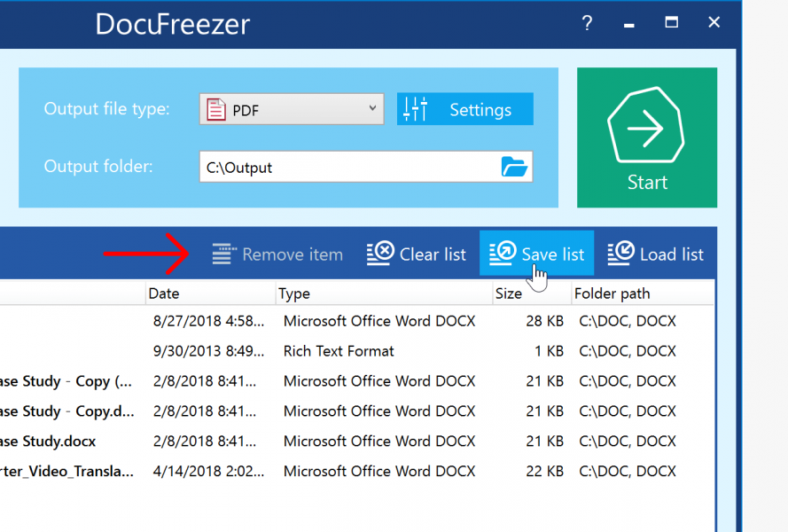Sort by Folder path column header
This screenshot has height=532, width=788.
point(612,293)
